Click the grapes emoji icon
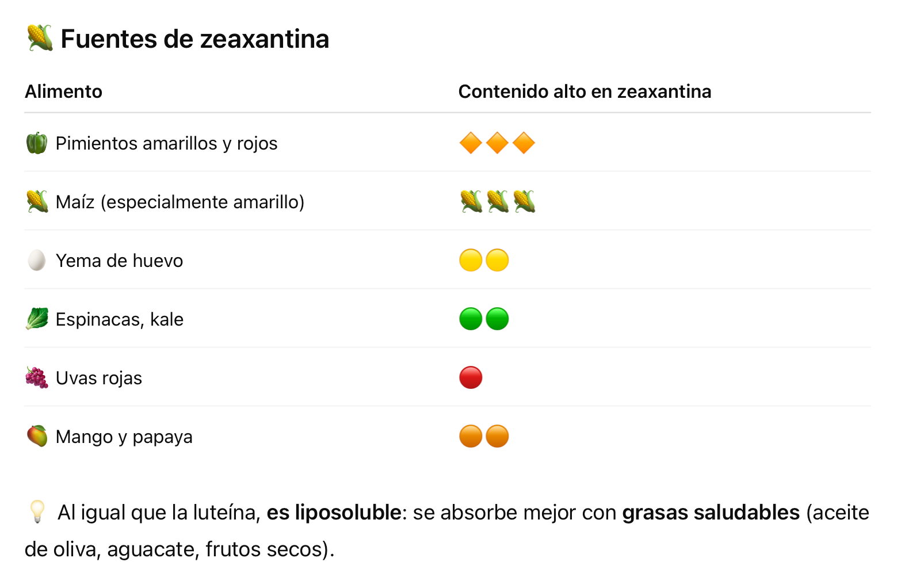The width and height of the screenshot is (924, 573). 37,378
